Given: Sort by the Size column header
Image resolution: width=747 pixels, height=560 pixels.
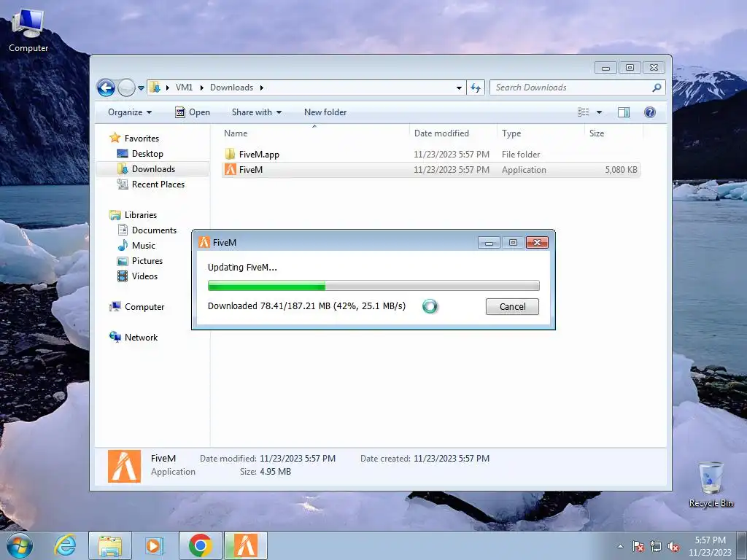Looking at the screenshot, I should click(x=613, y=133).
